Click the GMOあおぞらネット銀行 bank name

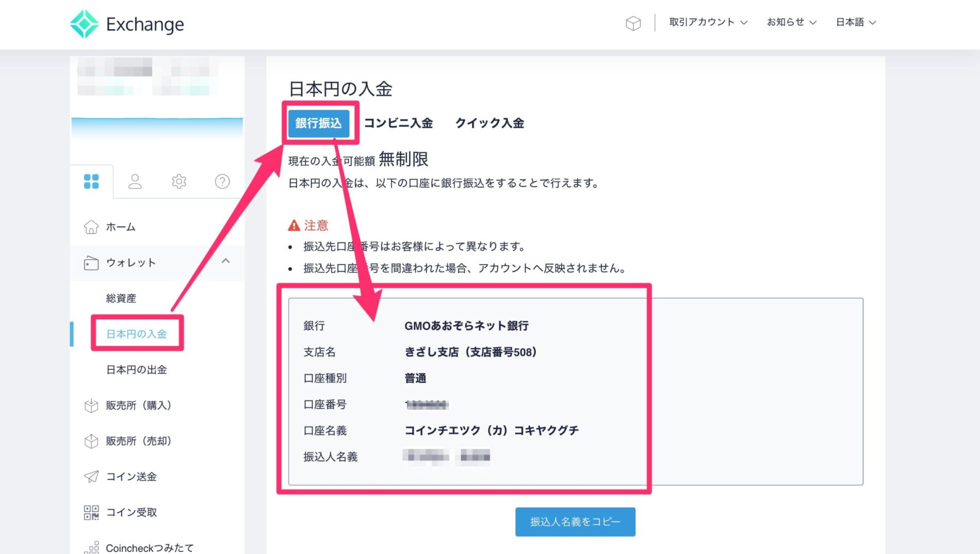[467, 326]
